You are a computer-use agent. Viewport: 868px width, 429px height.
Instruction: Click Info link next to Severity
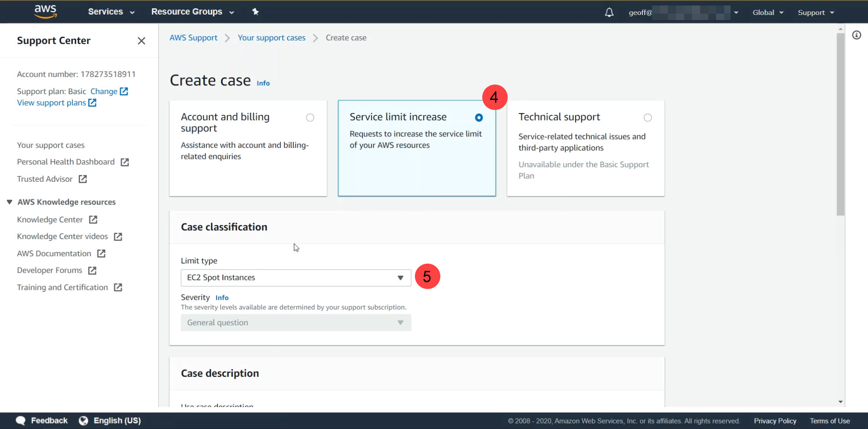222,298
